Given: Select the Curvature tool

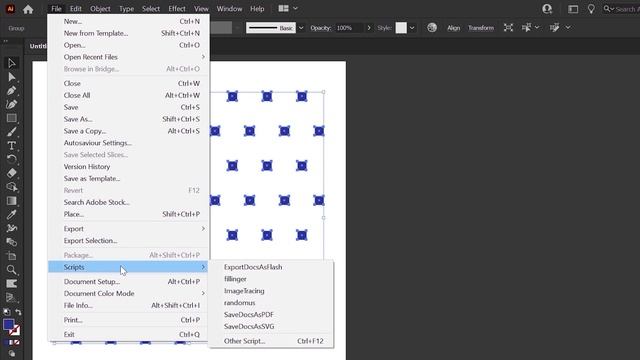Looking at the screenshot, I should click(x=11, y=104).
